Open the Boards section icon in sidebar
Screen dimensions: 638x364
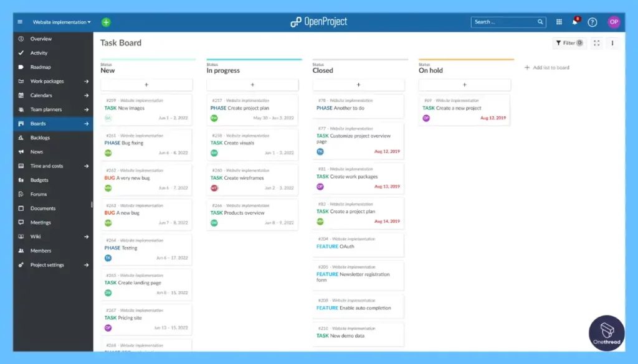[x=21, y=123]
